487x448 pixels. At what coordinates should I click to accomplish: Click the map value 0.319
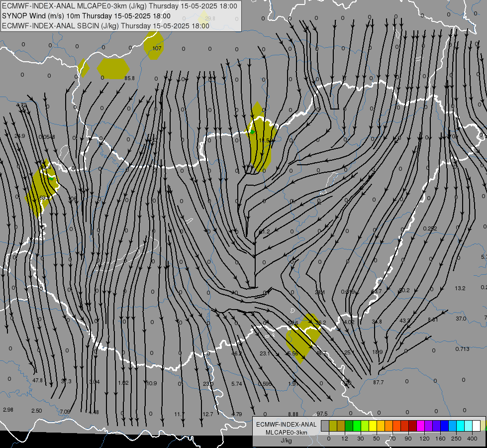pos(348,292)
